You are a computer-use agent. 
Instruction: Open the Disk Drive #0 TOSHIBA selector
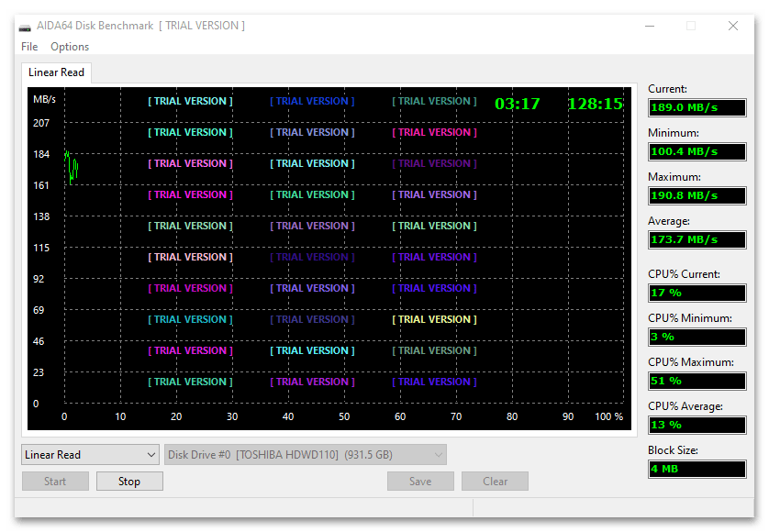pos(306,455)
